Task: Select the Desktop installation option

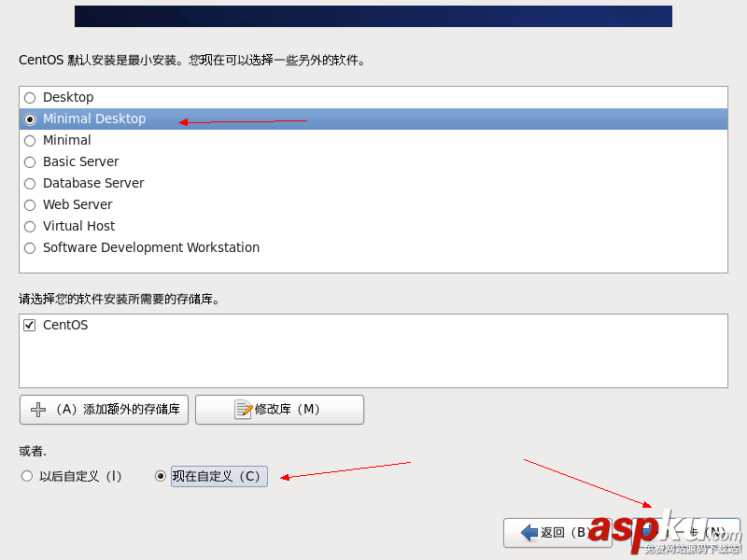Action: pos(29,97)
